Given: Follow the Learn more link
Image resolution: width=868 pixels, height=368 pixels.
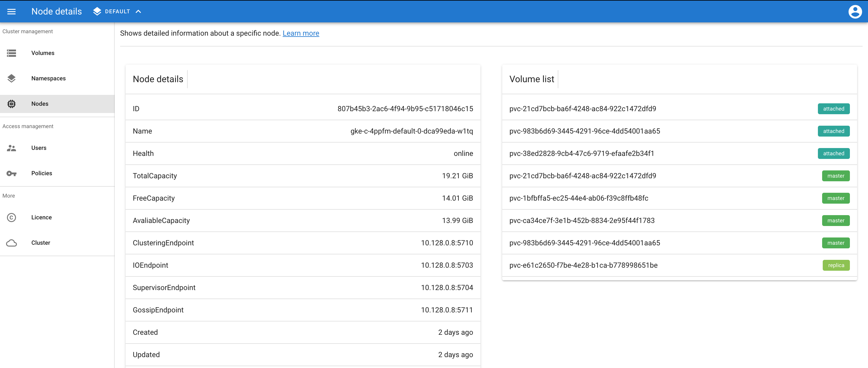Looking at the screenshot, I should [x=301, y=33].
